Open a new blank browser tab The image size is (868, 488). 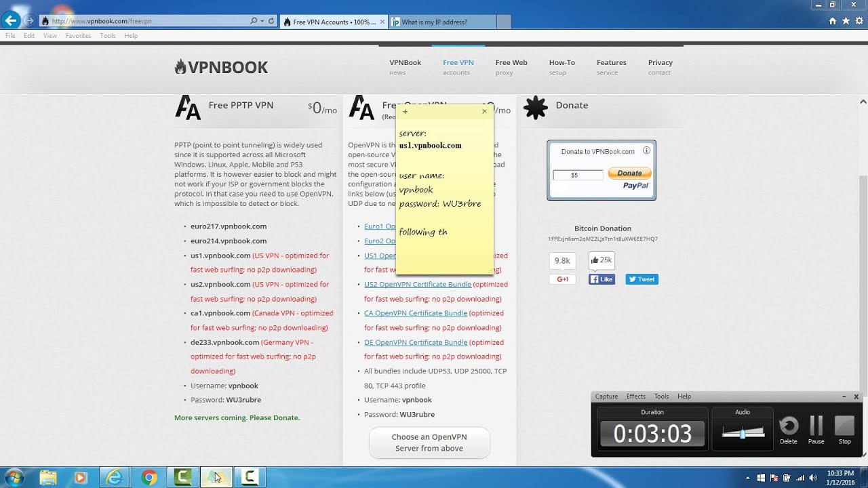point(504,22)
